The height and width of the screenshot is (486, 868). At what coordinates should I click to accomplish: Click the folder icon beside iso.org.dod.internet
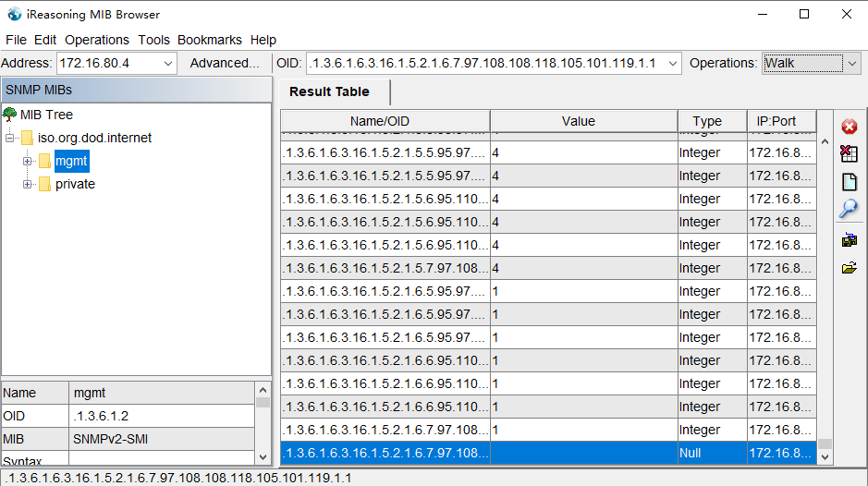[x=27, y=138]
